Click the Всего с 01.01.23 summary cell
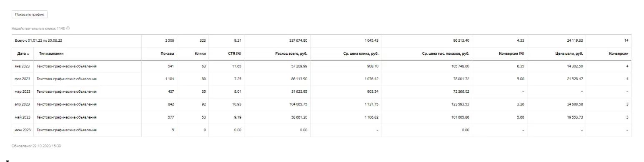 (38, 40)
